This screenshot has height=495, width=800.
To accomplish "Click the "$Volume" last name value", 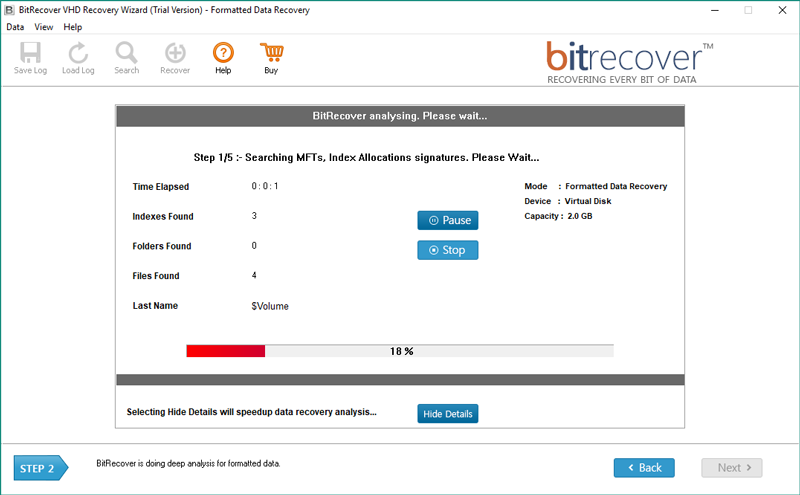I will coord(270,306).
